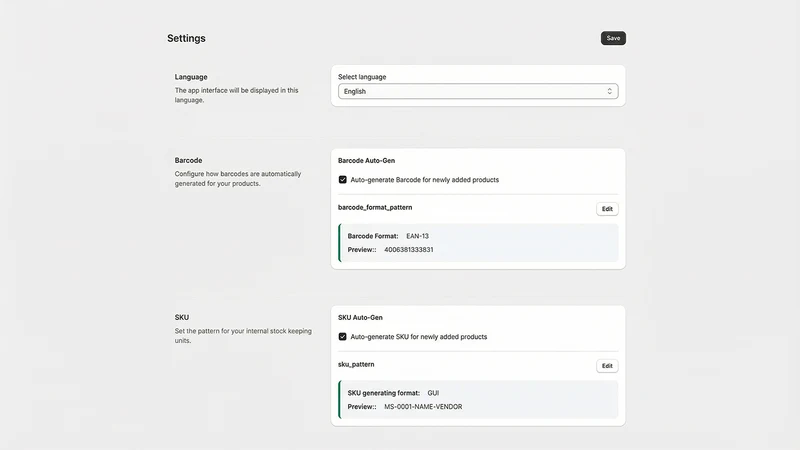Click the Barcode section heading
Screen dimensions: 800x450
click(188, 160)
